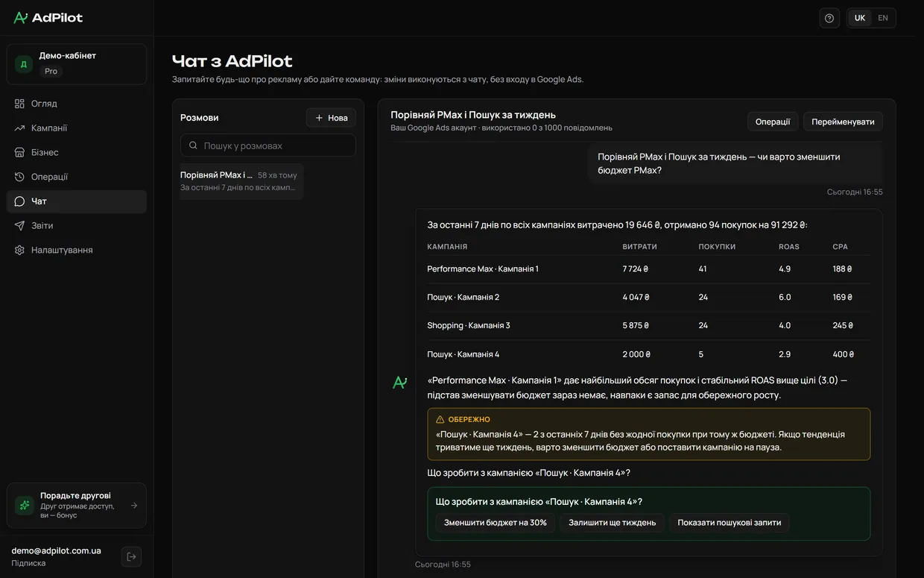Open the Порівняй PMax conversation in the list
The width and height of the screenshot is (924, 578).
coord(241,181)
